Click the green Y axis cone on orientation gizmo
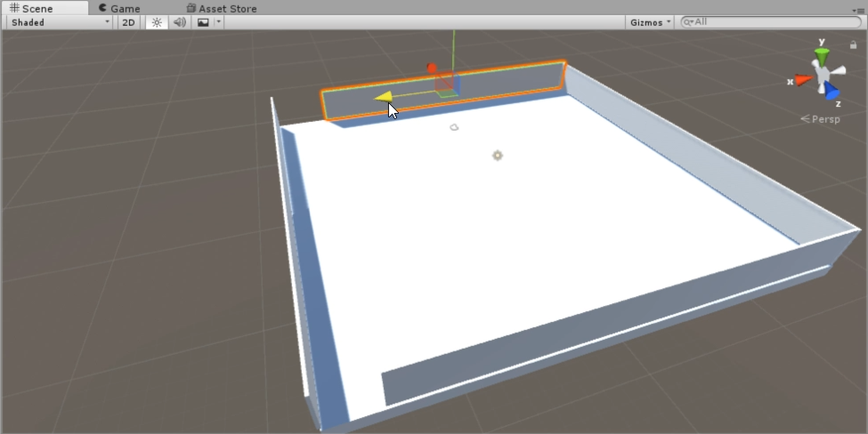868x434 pixels. click(x=822, y=56)
